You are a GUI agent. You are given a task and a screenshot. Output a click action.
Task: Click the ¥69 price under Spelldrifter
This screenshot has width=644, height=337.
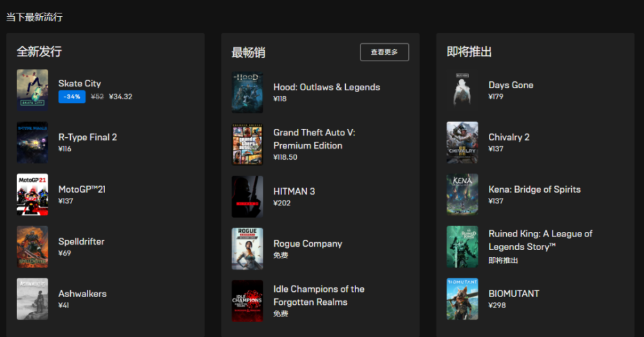coord(64,253)
